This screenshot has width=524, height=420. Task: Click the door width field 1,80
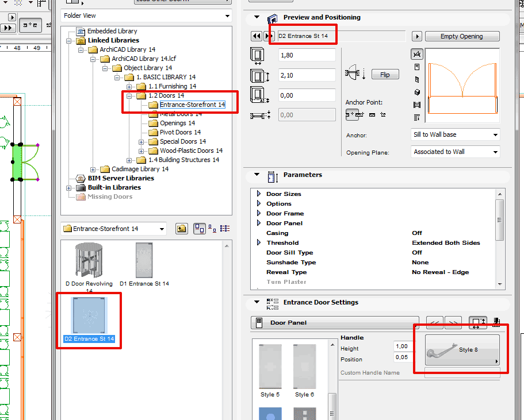pos(307,55)
